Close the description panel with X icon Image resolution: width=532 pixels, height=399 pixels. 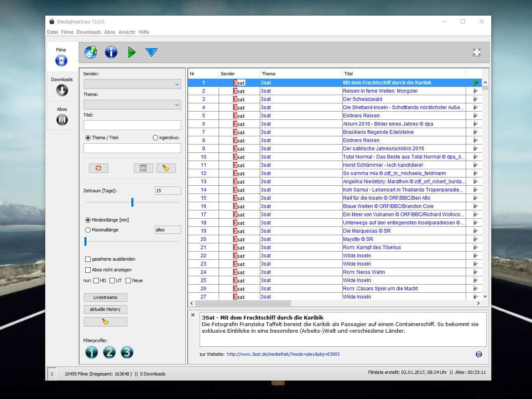193,315
